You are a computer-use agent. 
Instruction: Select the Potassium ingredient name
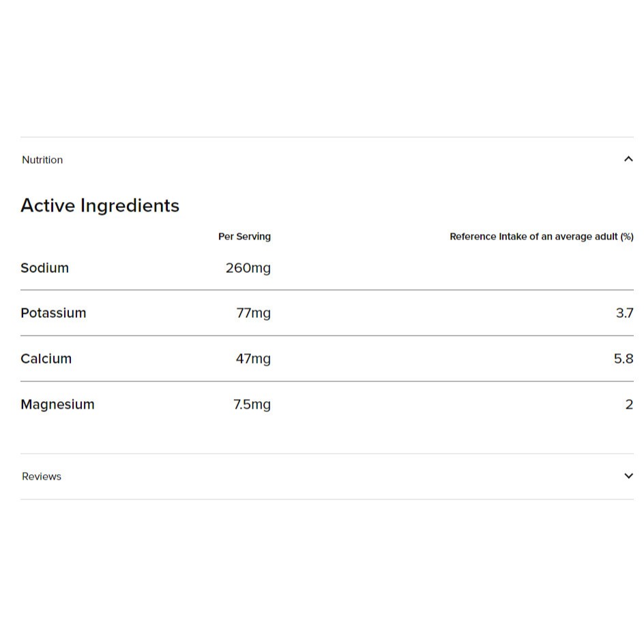(53, 313)
